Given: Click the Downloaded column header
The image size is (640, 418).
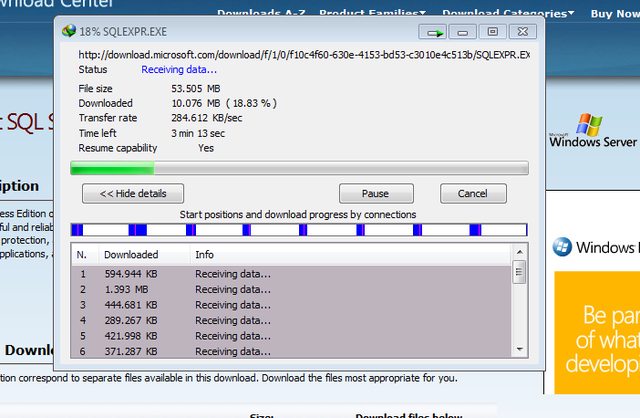Looking at the screenshot, I should 144,255.
